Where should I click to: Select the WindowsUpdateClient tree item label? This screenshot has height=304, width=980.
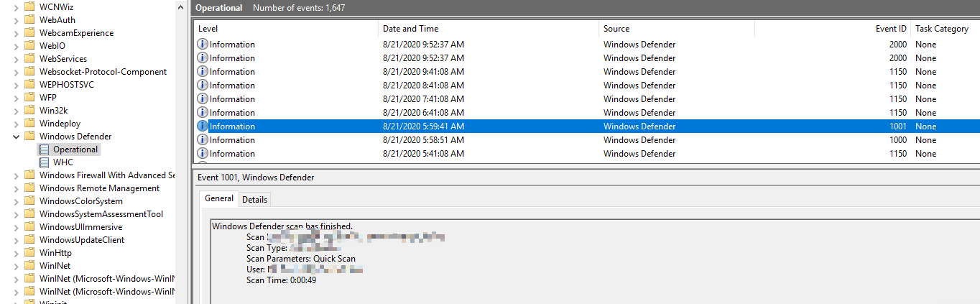(x=82, y=240)
